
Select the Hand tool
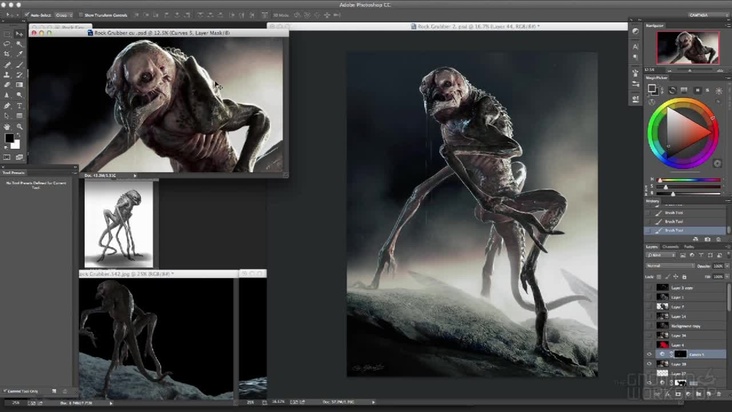click(7, 126)
